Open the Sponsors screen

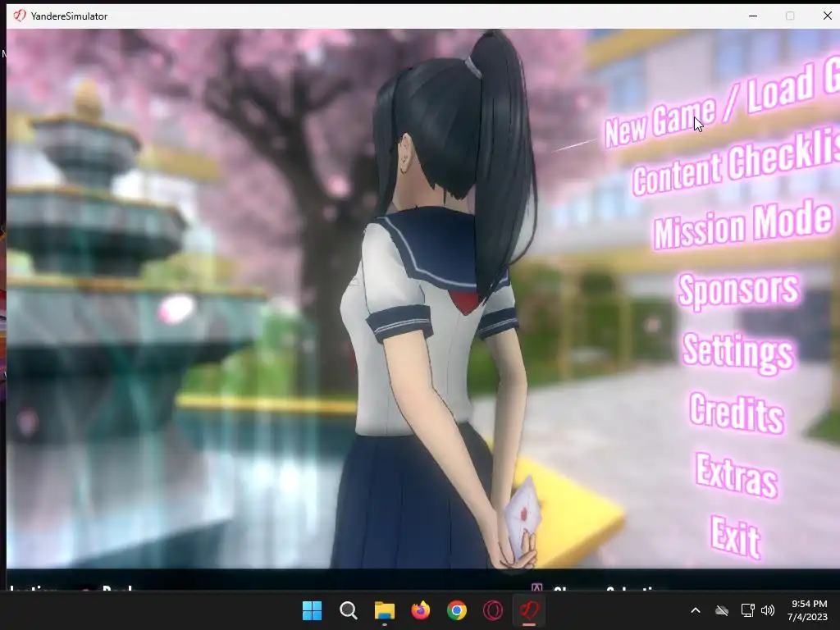(x=739, y=290)
